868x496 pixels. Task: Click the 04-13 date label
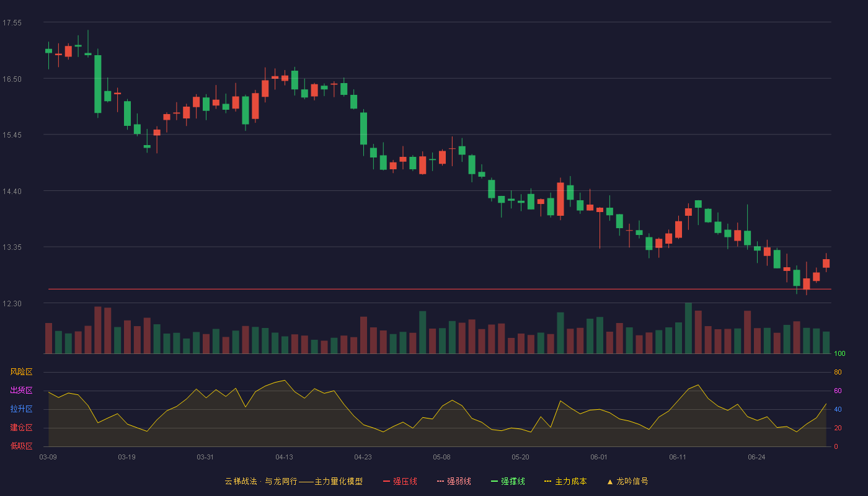tap(284, 457)
